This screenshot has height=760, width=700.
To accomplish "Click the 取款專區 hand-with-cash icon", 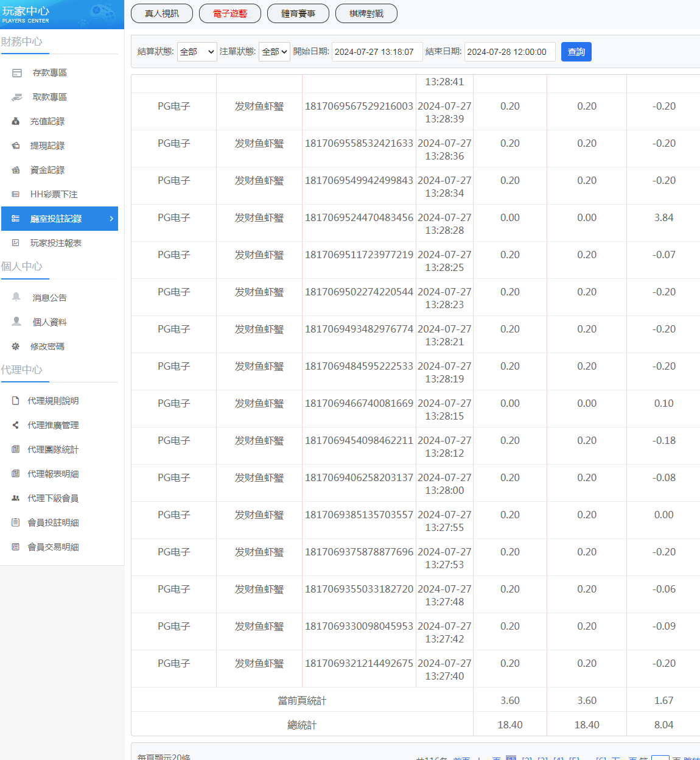I will [x=17, y=97].
